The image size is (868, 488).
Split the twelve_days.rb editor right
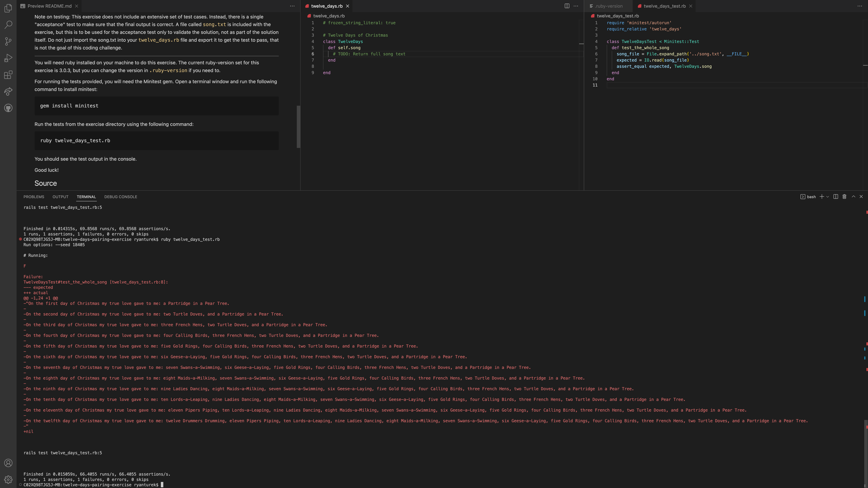567,6
